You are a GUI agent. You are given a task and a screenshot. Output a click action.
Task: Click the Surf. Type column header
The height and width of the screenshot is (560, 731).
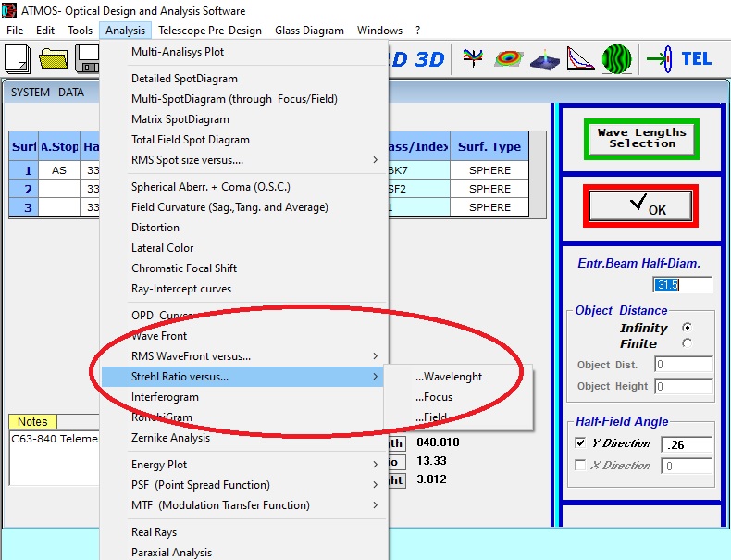[489, 146]
